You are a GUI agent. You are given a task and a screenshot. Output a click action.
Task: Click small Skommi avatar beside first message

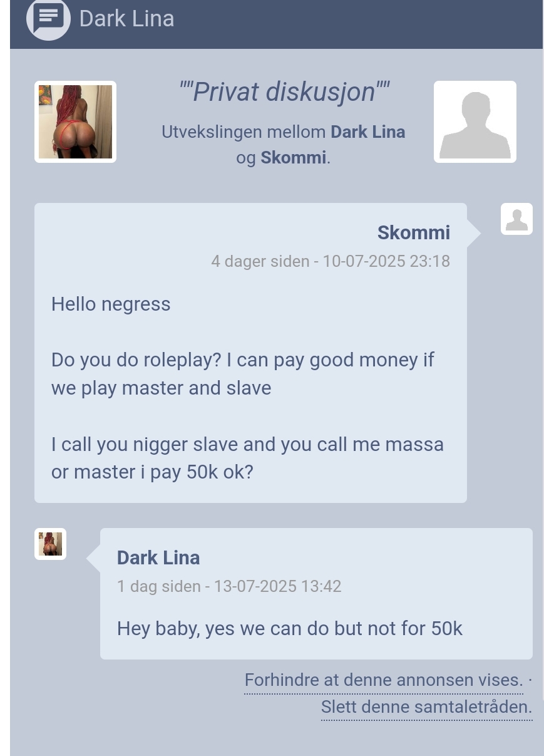pos(516,219)
